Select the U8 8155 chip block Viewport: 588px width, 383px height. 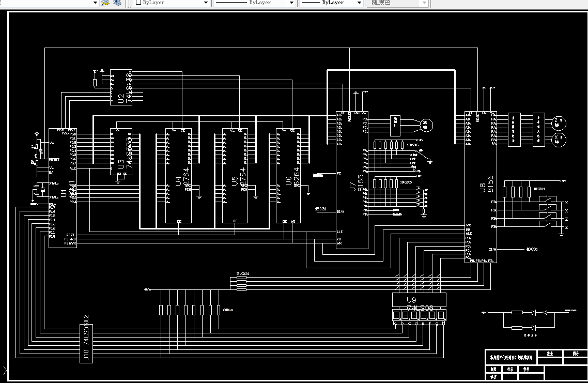481,187
